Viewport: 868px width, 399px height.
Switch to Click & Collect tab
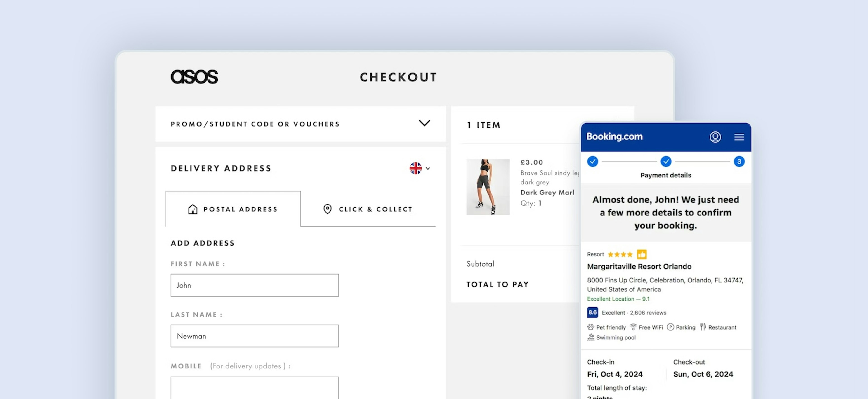368,209
